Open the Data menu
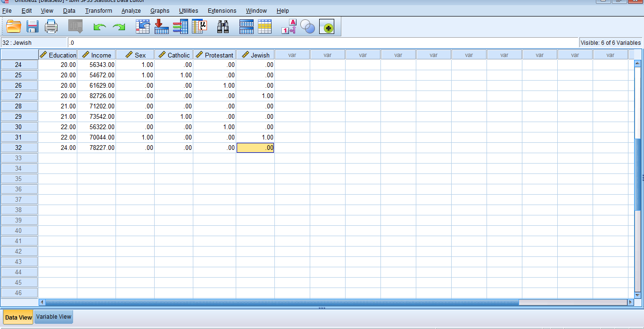This screenshot has height=329, width=644. (69, 10)
